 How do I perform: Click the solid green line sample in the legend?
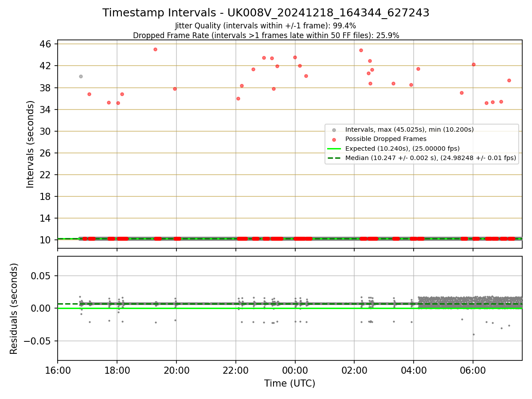point(334,149)
